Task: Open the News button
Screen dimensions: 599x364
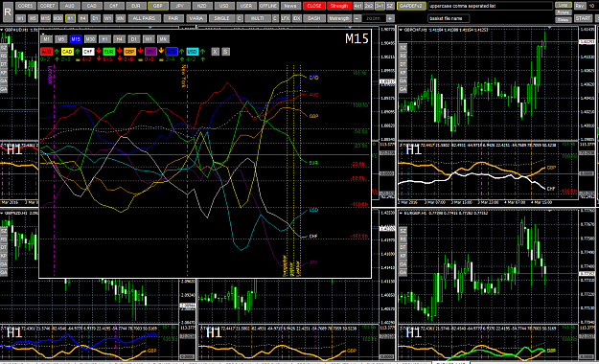Action: 290,6
